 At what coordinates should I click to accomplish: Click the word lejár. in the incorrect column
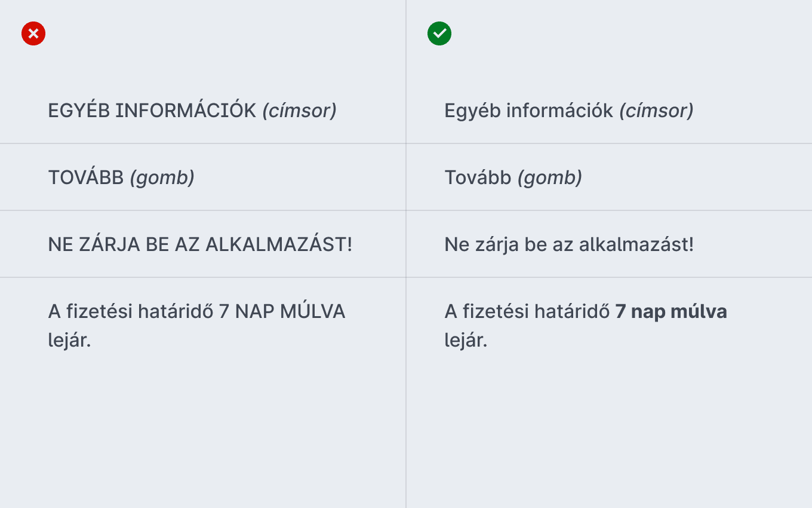(69, 340)
